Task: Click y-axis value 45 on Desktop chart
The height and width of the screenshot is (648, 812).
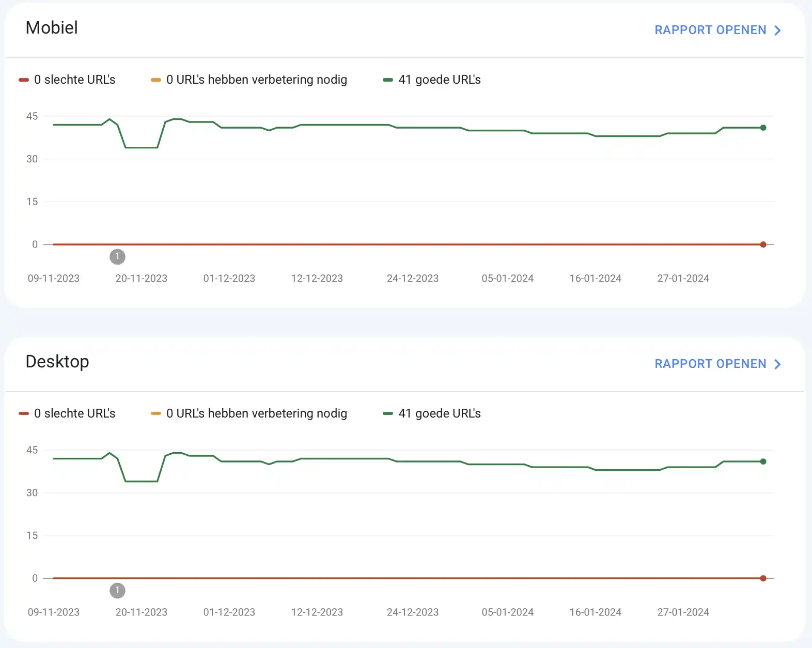Action: coord(32,450)
